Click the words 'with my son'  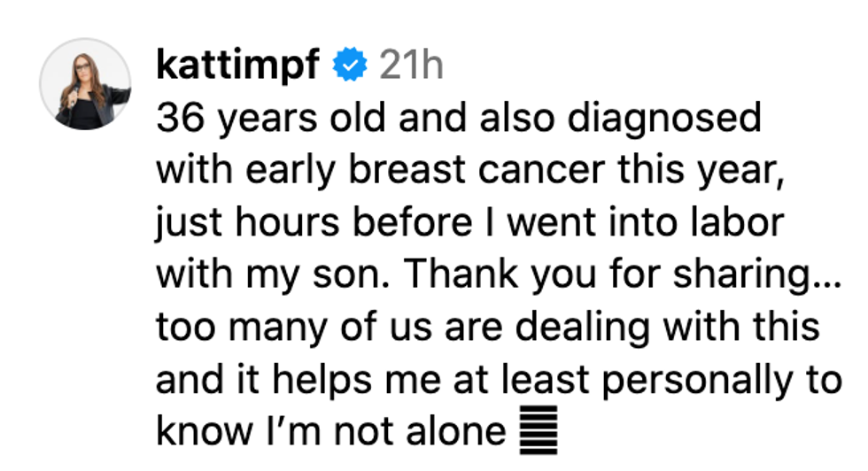pyautogui.click(x=266, y=274)
